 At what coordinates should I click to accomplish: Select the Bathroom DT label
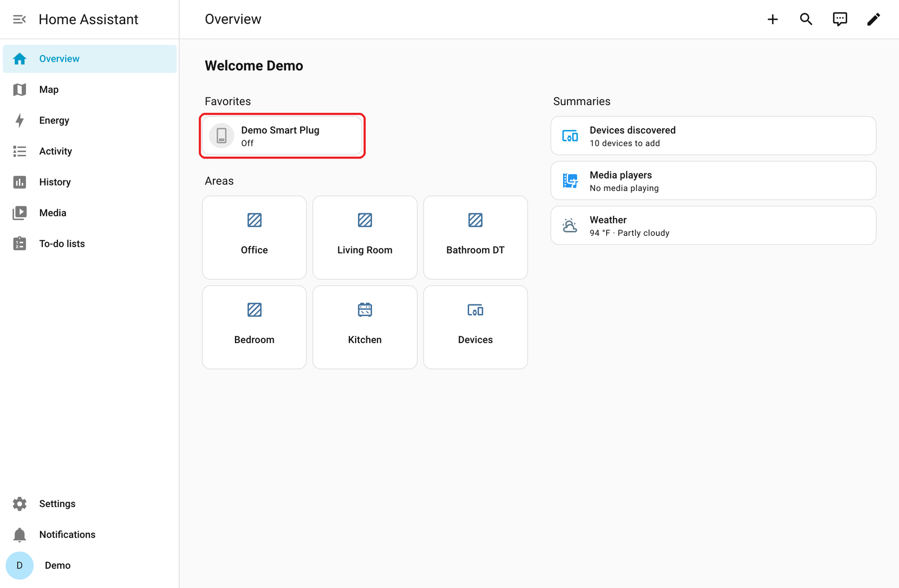[475, 250]
